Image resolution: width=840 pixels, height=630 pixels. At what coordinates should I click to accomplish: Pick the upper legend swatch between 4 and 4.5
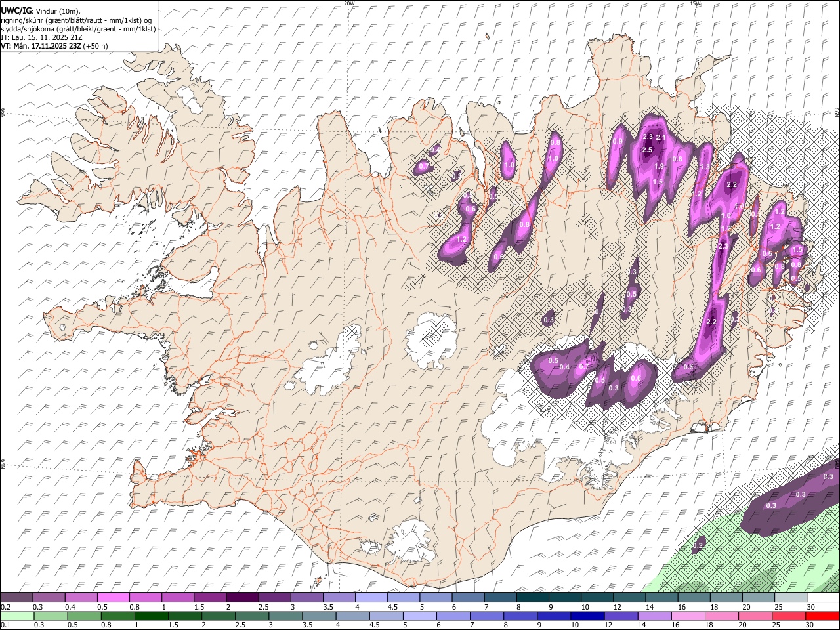(371, 598)
